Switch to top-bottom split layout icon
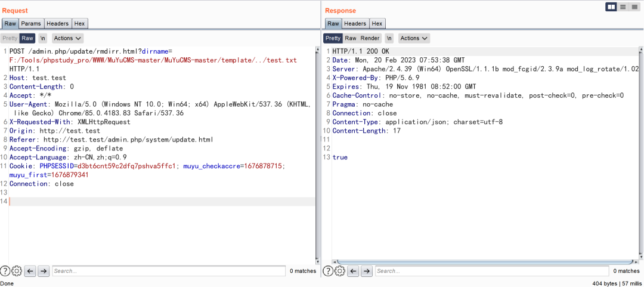The width and height of the screenshot is (644, 287). pos(623,7)
